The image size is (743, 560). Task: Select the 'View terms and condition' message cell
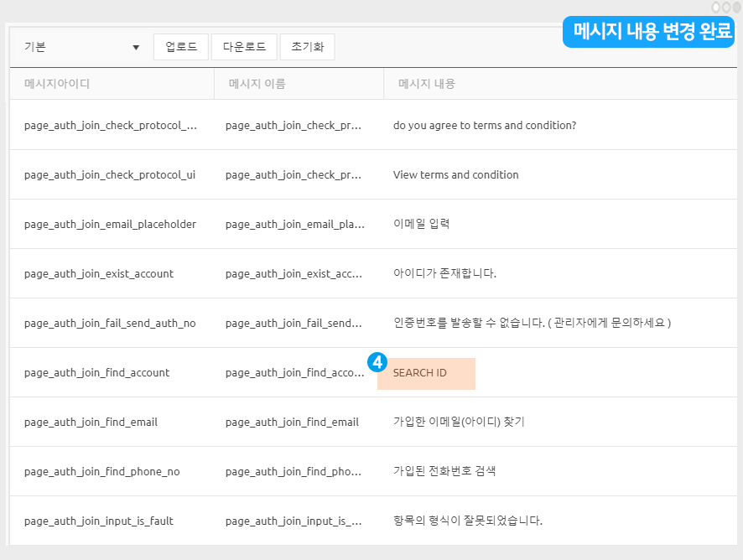click(455, 175)
